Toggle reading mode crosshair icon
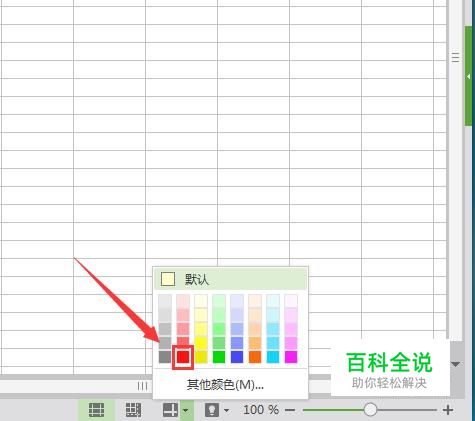The image size is (475, 421). [170, 410]
